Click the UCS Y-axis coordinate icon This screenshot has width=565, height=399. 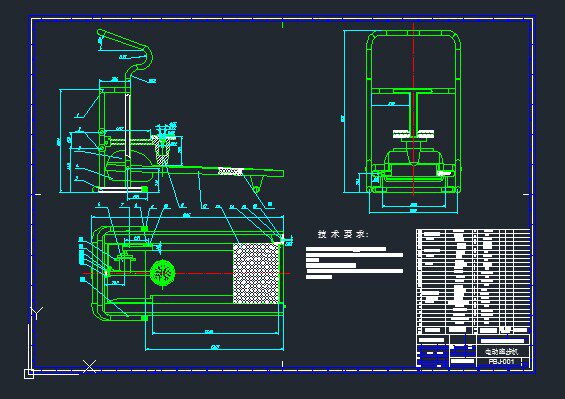coord(37,313)
